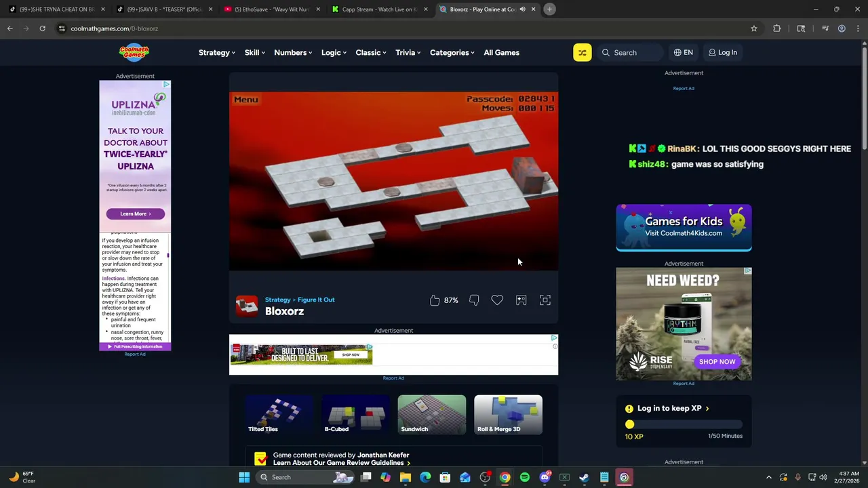Expand the Categories menu
The image size is (868, 488).
point(452,52)
